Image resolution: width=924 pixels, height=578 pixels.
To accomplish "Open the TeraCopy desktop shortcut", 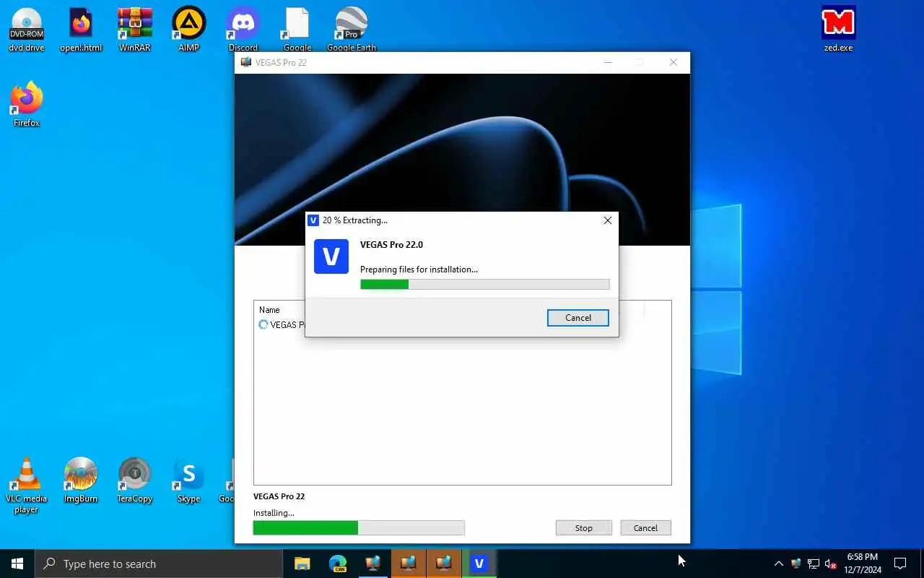I will coord(134,480).
